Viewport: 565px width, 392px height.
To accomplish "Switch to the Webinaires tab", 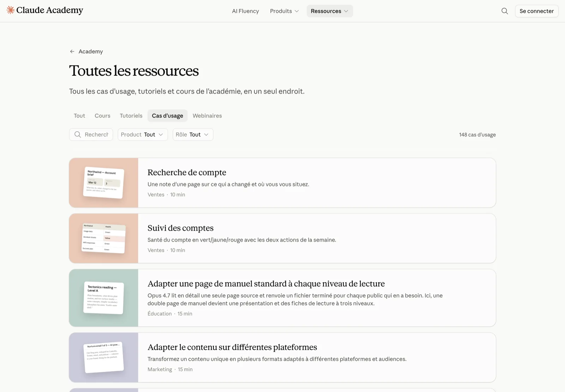I will coord(207,116).
